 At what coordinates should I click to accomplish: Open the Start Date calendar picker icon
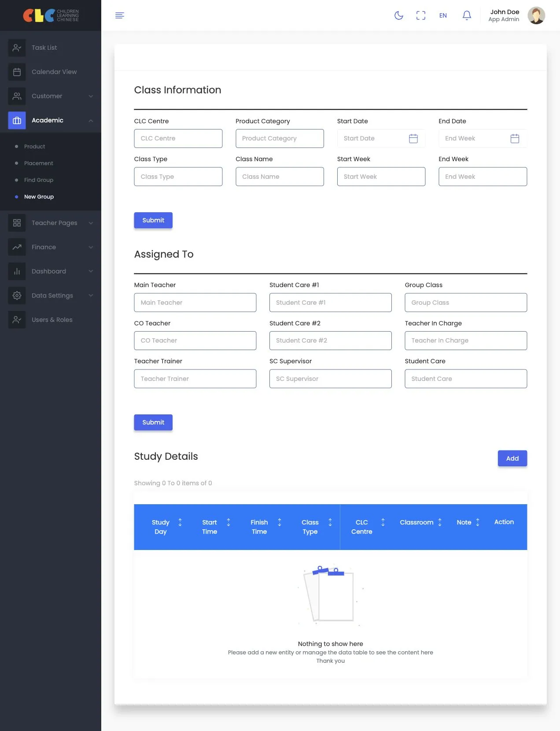click(413, 138)
